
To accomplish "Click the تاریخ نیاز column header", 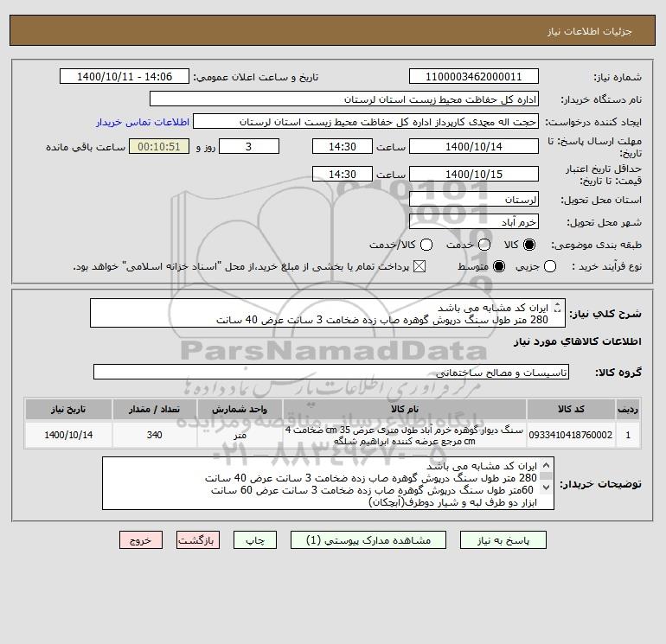I will [68, 409].
